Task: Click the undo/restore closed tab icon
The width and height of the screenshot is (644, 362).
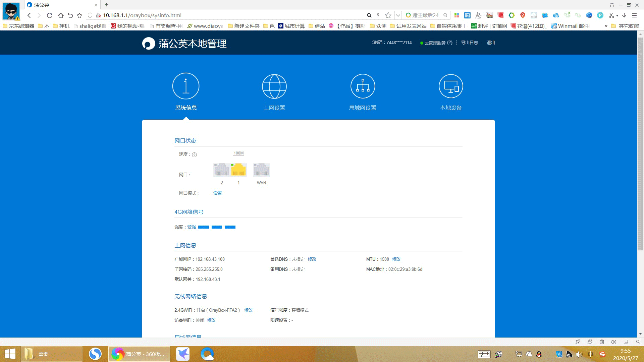Action: pyautogui.click(x=70, y=15)
